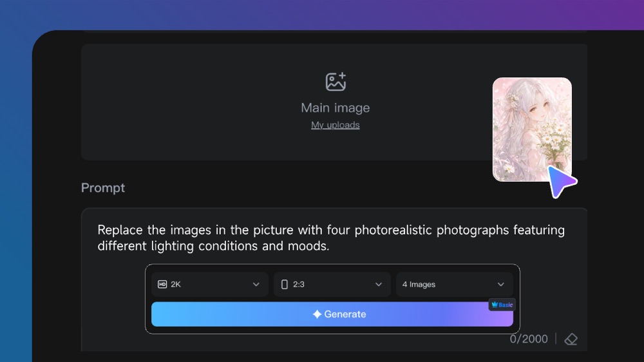Open the My uploads link
Screen dimensions: 644x362
click(x=335, y=125)
